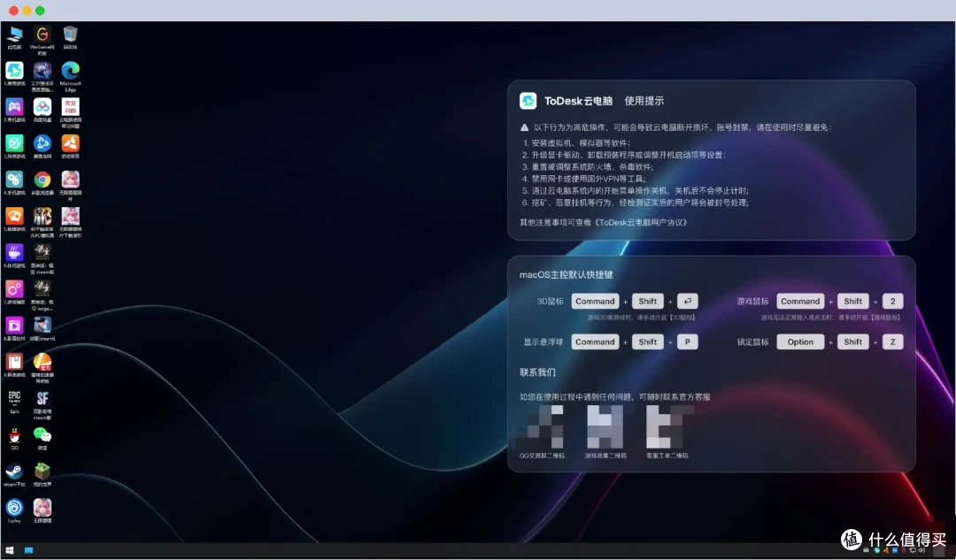Click the warning triangle icon in tips

(x=524, y=127)
